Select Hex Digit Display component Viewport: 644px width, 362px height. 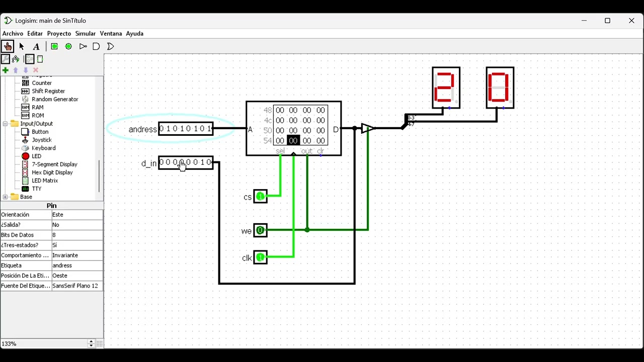pyautogui.click(x=52, y=172)
